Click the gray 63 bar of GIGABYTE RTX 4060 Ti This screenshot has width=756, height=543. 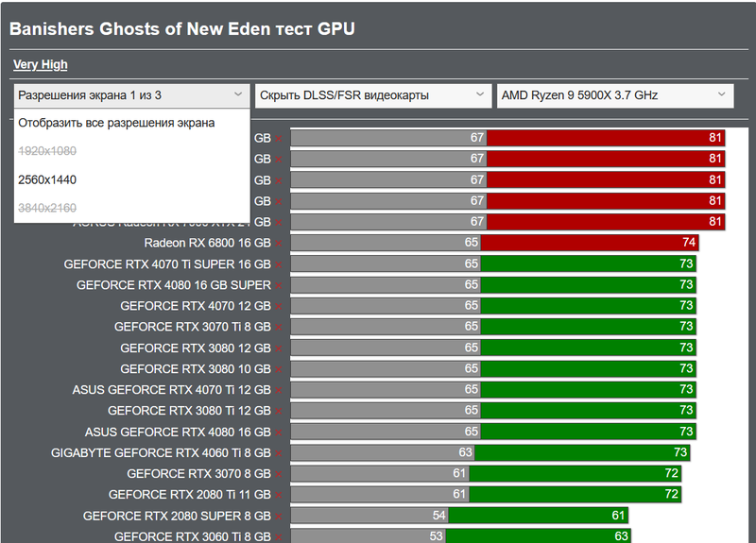pyautogui.click(x=383, y=452)
